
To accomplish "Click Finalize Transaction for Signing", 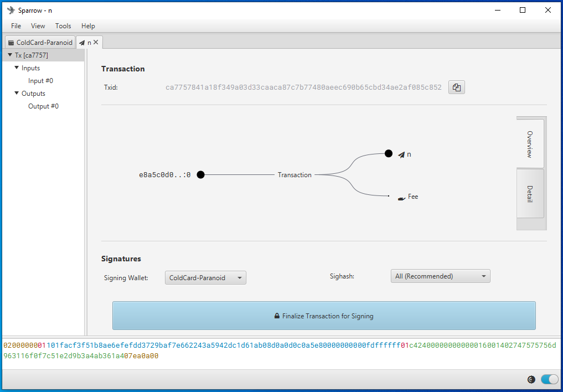I will 324,316.
